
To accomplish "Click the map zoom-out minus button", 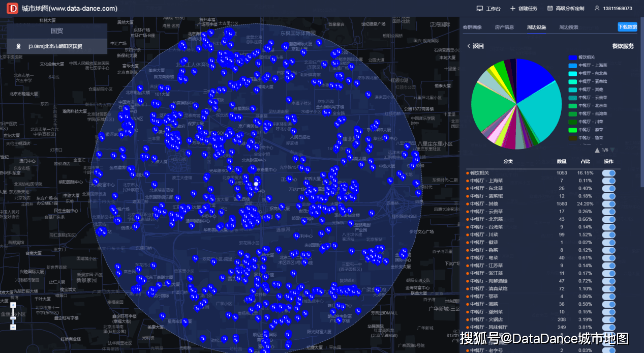I will [13, 327].
